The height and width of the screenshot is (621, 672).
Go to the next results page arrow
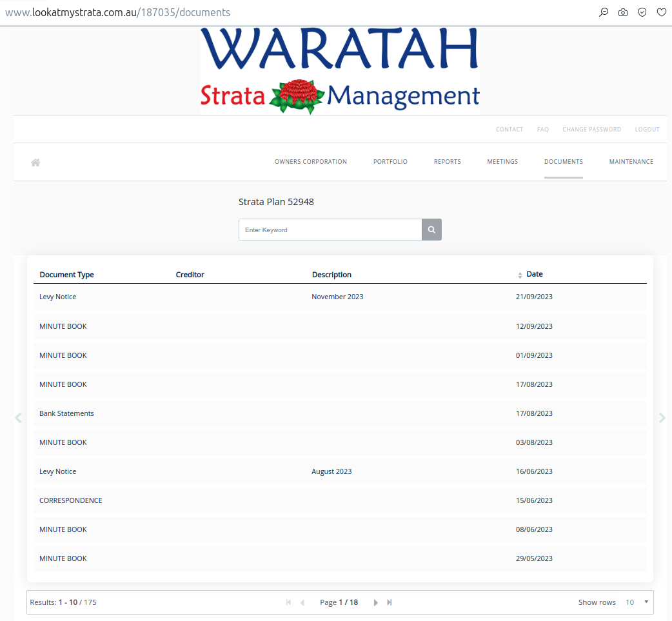coord(376,602)
